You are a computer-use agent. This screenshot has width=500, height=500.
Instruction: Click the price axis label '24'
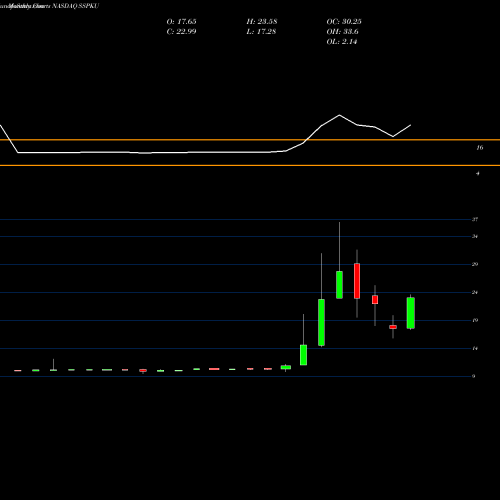475,292
